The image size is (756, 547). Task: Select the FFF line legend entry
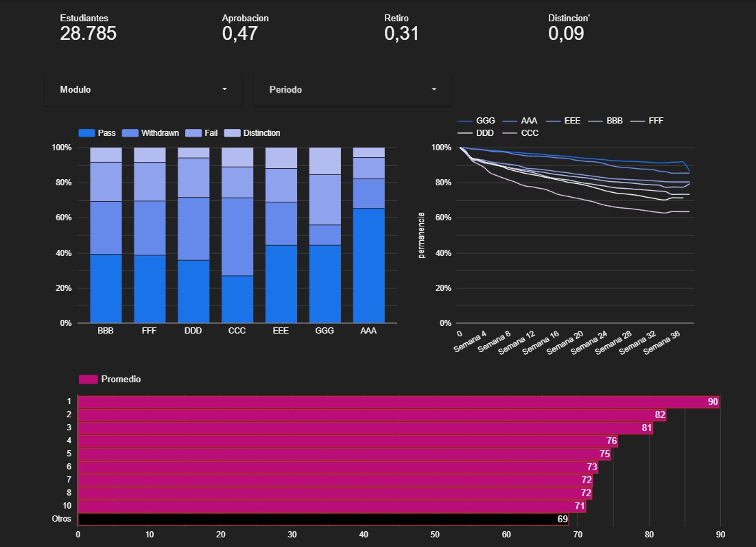647,121
